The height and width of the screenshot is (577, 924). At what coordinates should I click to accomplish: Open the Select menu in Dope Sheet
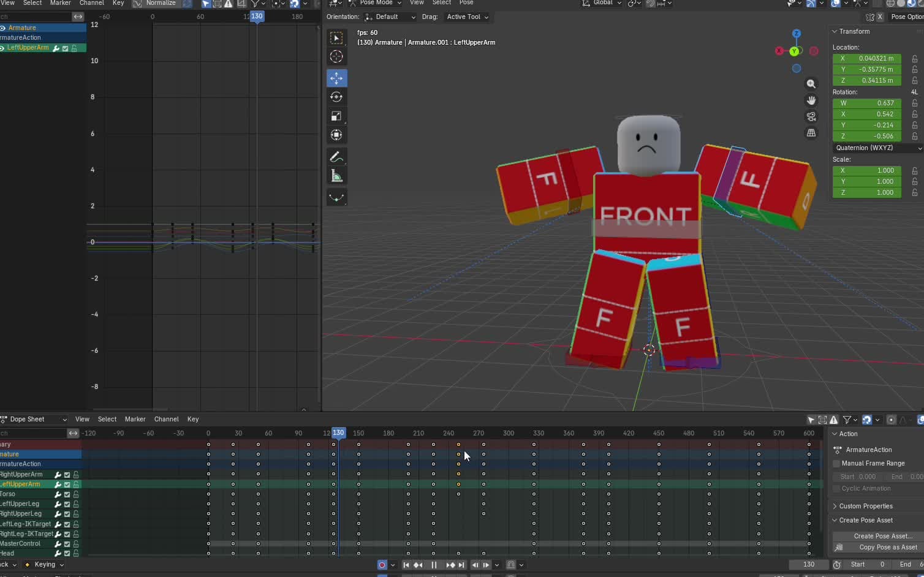point(107,420)
